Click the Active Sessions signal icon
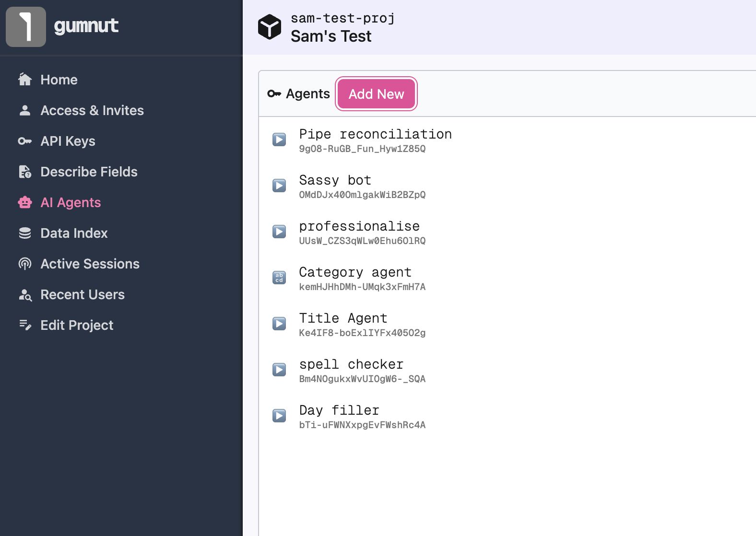This screenshot has height=536, width=756. (x=25, y=264)
